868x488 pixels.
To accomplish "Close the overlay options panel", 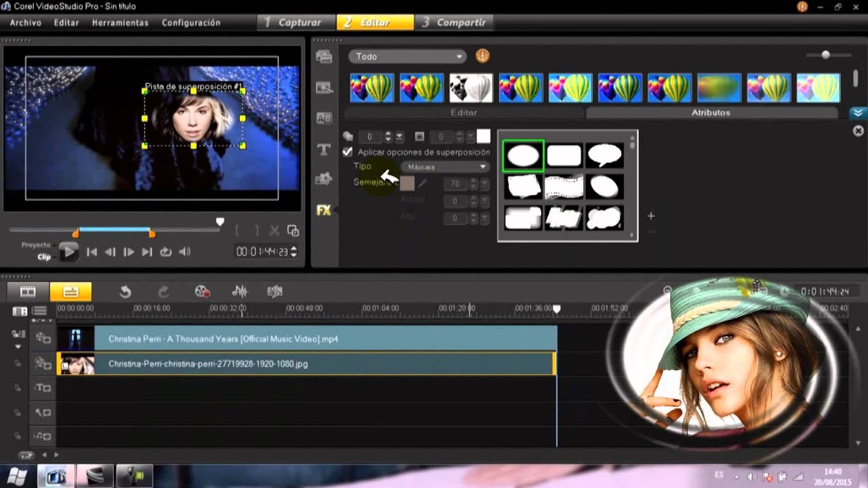I will [858, 131].
